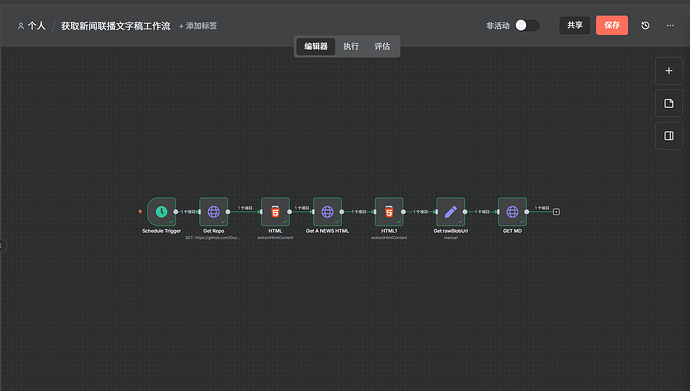Click the workflow name 获取新闻联播文字稿工作流
This screenshot has width=690, height=391.
coord(115,26)
